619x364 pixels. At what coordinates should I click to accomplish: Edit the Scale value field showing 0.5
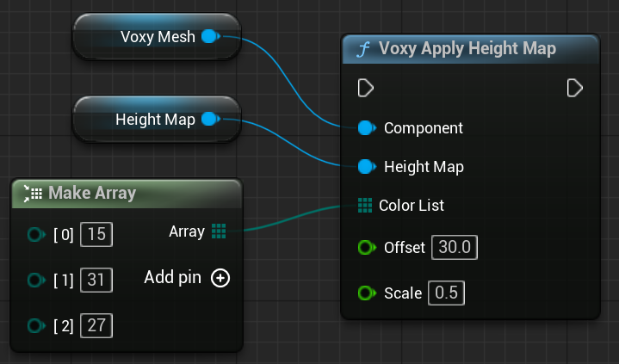pos(448,293)
